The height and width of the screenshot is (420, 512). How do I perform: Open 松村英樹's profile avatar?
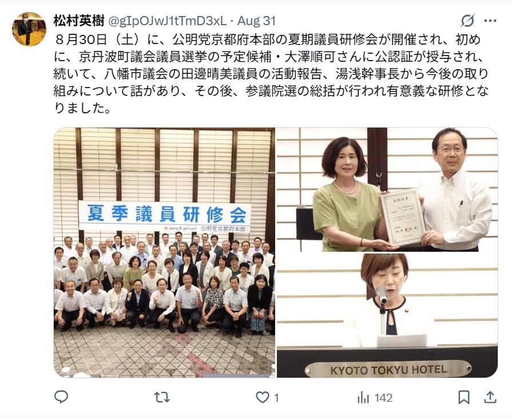tap(29, 29)
